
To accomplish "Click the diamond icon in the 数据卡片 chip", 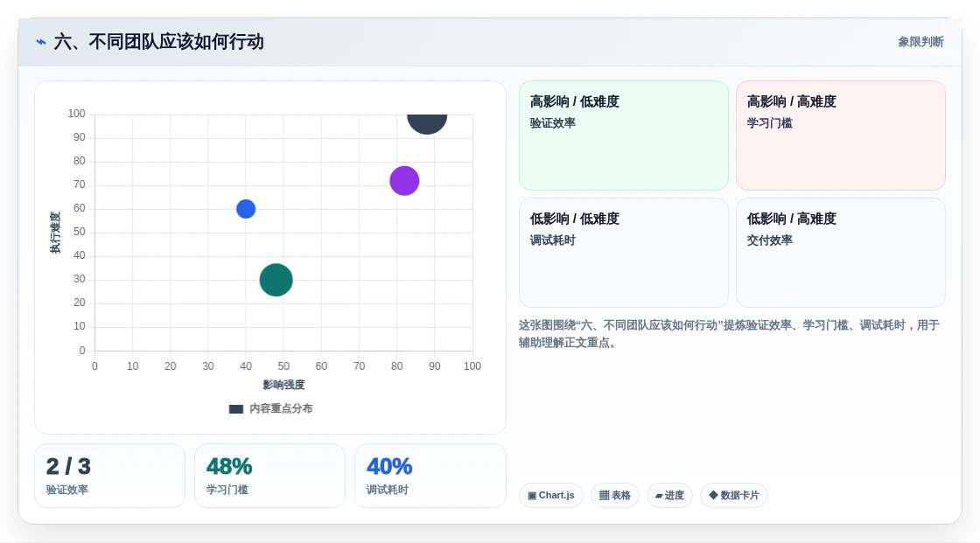I will click(x=713, y=495).
